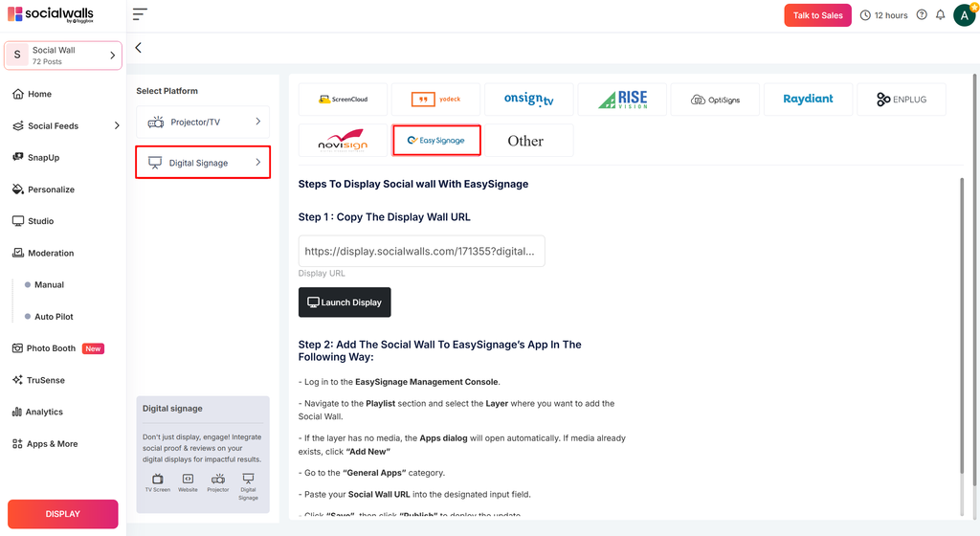Expand the Digital Signage platform chevron
The height and width of the screenshot is (536, 980).
(x=258, y=163)
